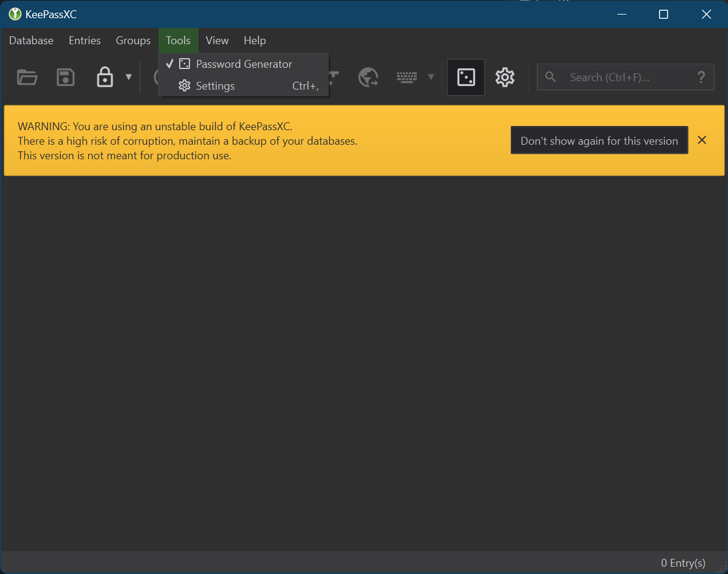The width and height of the screenshot is (728, 574).
Task: Click the open database folder icon
Action: (27, 77)
